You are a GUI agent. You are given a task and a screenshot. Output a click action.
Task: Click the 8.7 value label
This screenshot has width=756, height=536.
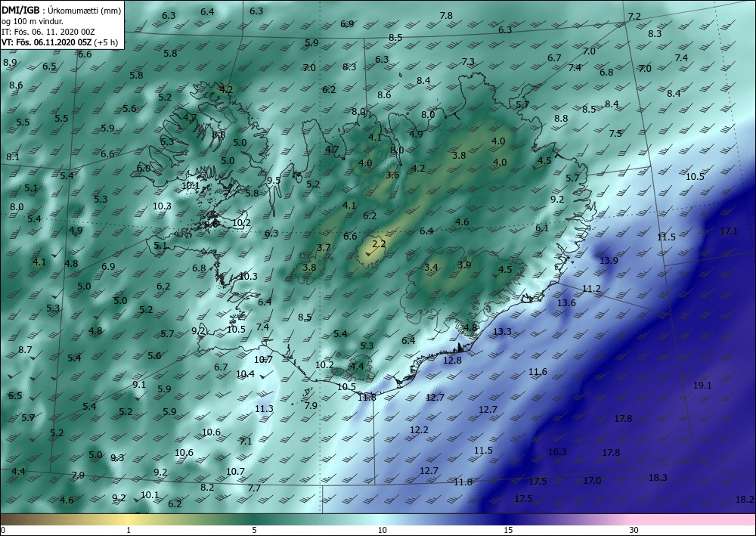tap(25, 349)
